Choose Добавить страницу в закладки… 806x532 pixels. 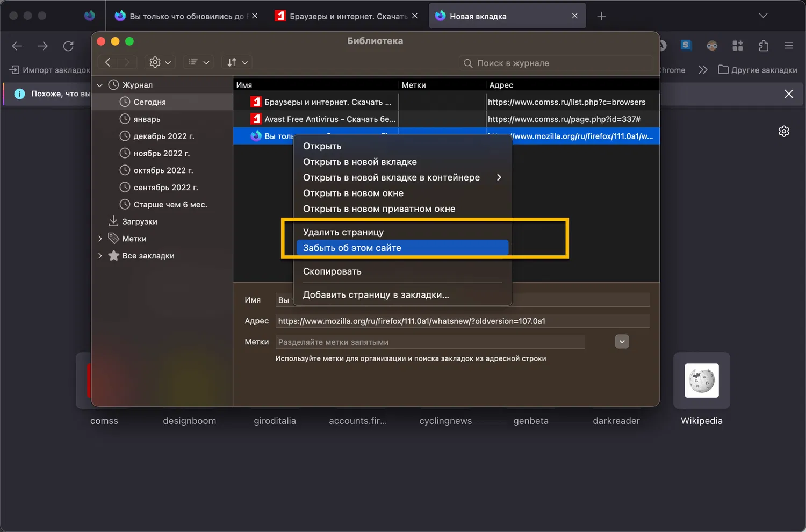(x=402, y=294)
